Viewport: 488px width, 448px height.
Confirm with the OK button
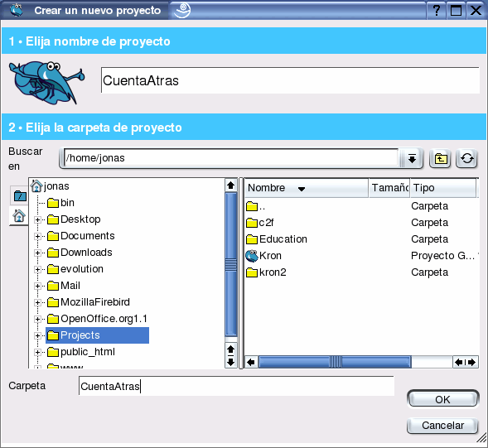click(442, 399)
